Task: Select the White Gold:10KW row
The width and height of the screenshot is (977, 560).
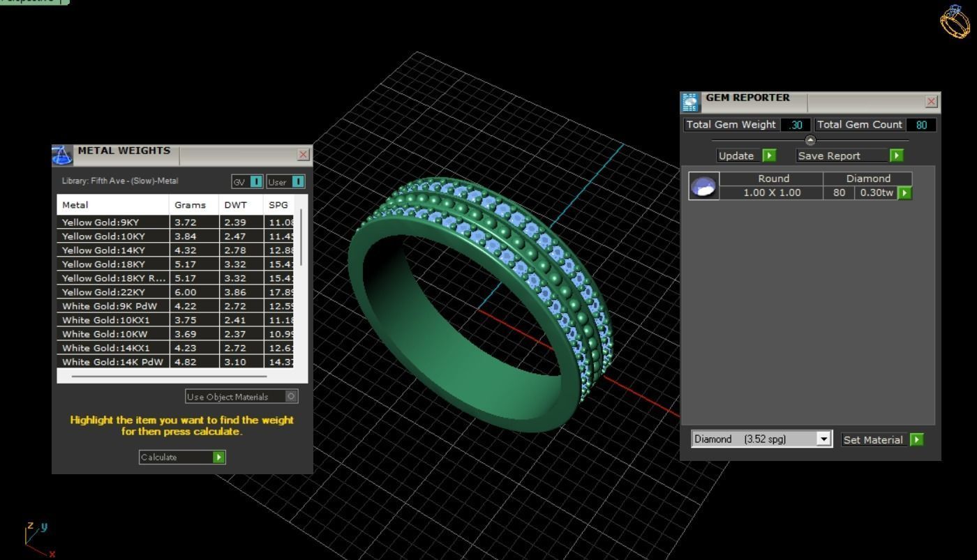Action: coord(176,333)
